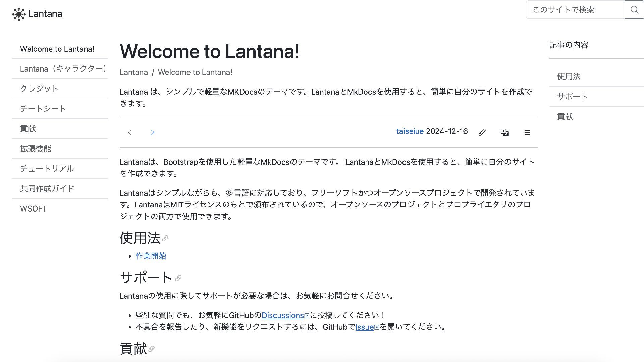
Task: Go to next page arrow
Action: point(152,133)
